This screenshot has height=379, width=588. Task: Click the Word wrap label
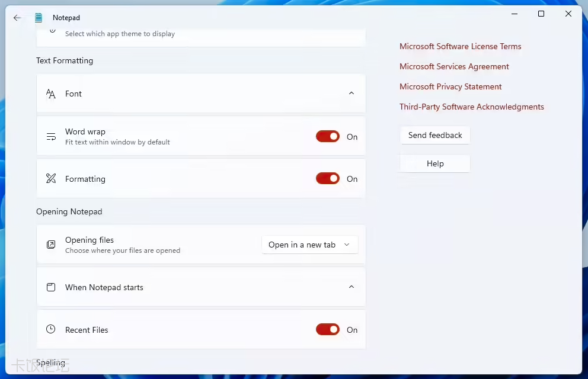(x=85, y=132)
